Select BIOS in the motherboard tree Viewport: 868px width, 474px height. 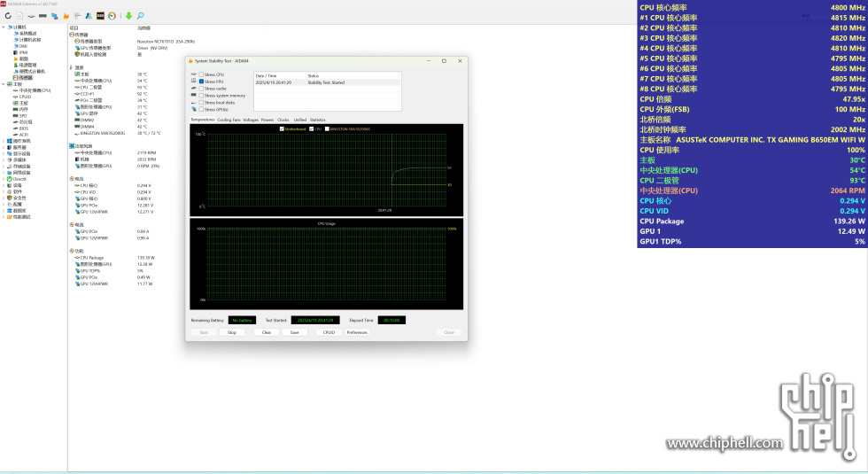point(24,128)
